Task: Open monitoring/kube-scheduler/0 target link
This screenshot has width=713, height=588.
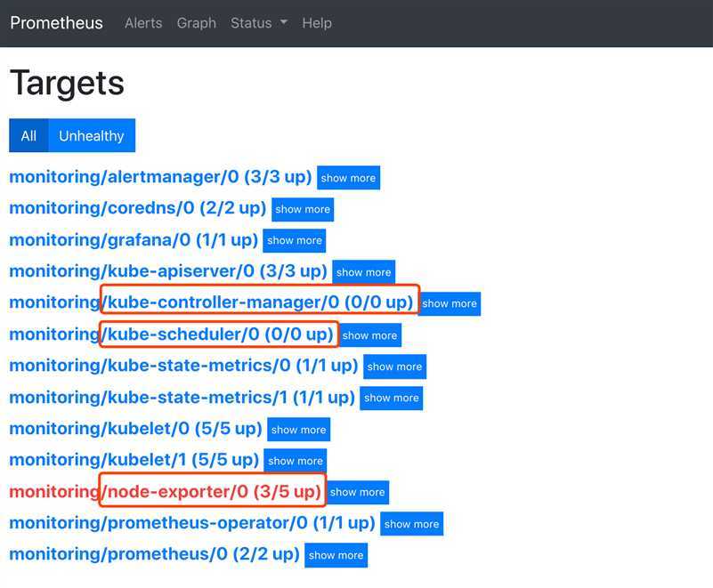Action: coord(171,334)
